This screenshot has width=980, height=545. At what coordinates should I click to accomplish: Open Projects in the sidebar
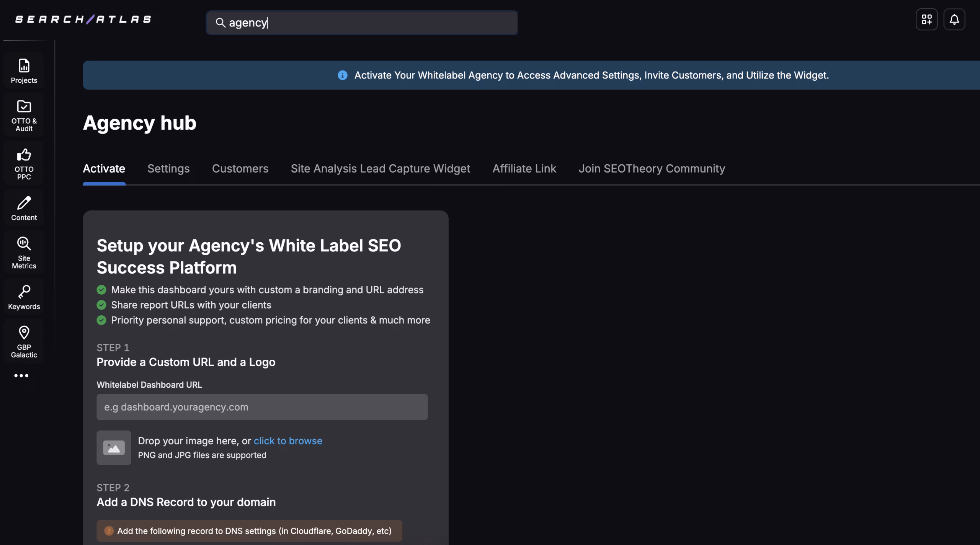[x=24, y=71]
